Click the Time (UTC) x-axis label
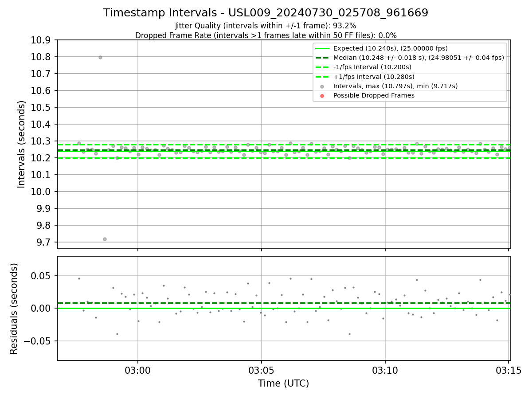This screenshot has height=399, width=532. 284,383
